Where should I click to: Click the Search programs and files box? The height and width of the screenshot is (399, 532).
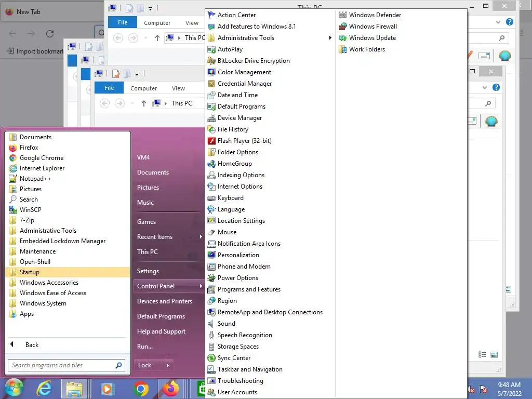[66, 365]
